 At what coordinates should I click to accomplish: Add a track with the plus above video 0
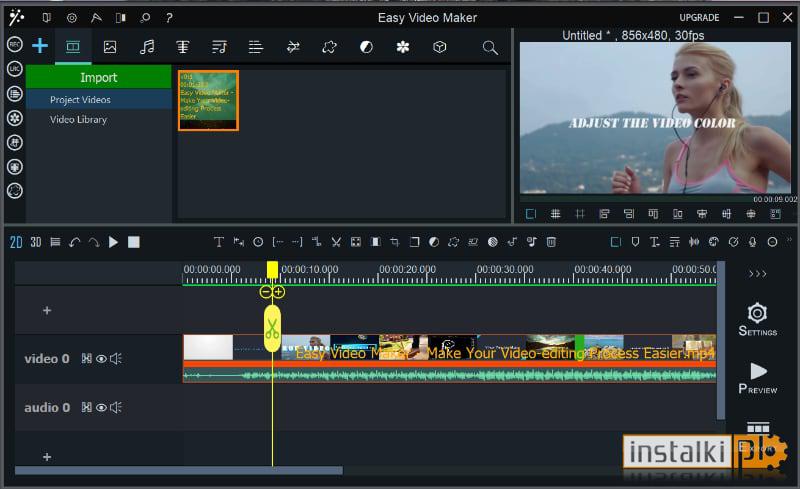(x=47, y=310)
